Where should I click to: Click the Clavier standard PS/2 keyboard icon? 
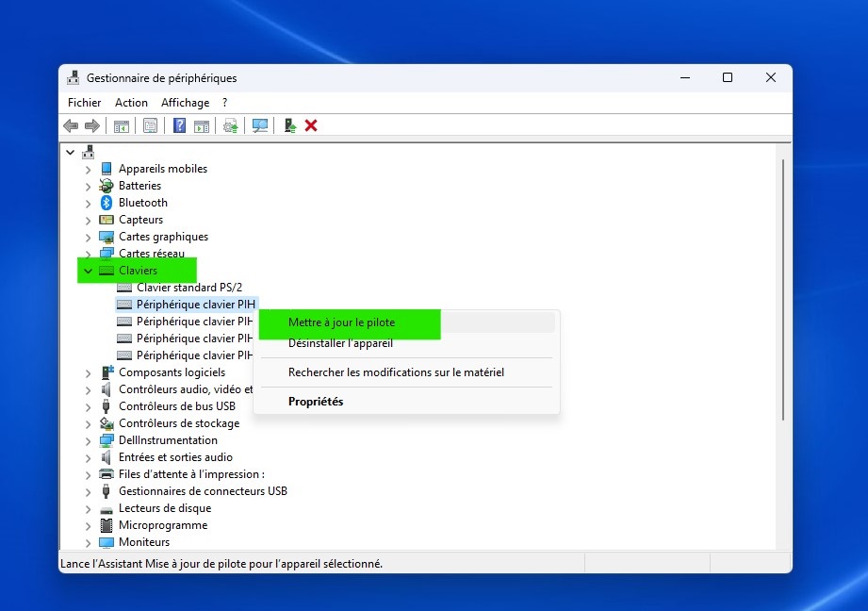124,288
